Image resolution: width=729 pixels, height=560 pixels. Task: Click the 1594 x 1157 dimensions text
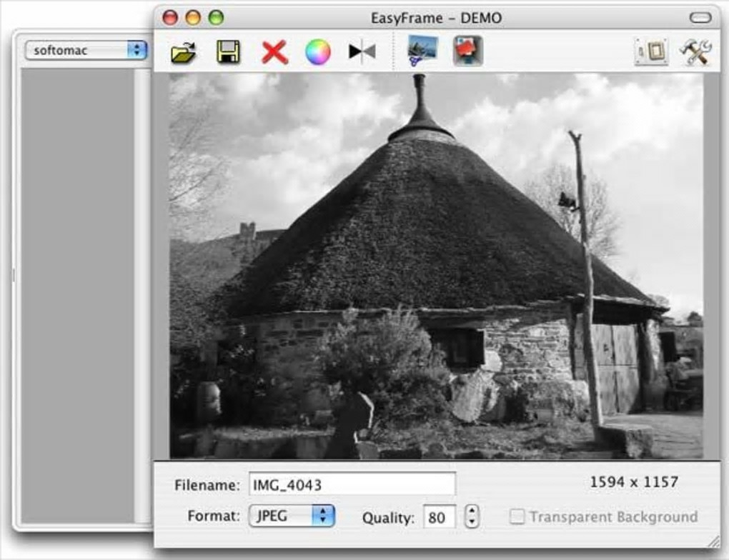coord(634,482)
